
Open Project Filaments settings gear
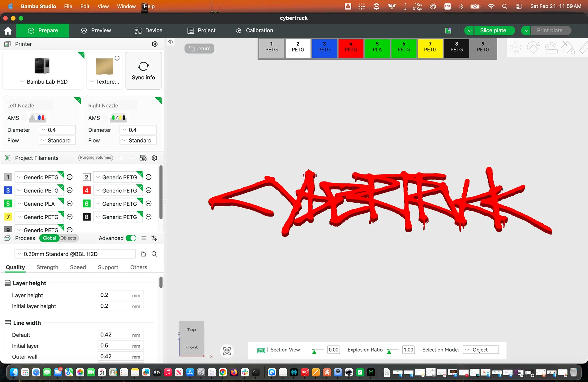point(154,158)
